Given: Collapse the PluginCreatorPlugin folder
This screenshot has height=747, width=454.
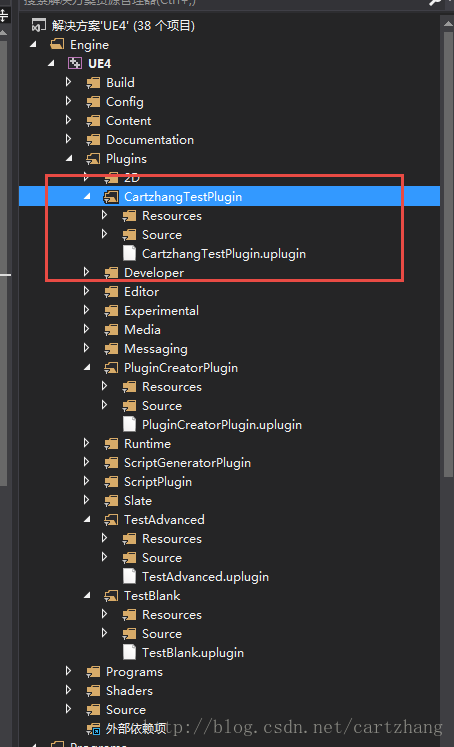Looking at the screenshot, I should 87,367.
